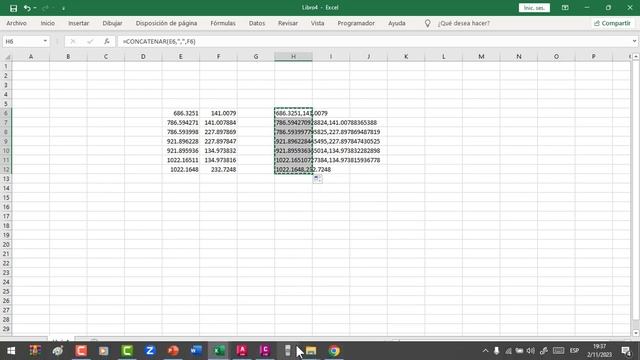Open the Paste Options smart tag icon
Viewport: 640px width, 360px height.
click(318, 179)
